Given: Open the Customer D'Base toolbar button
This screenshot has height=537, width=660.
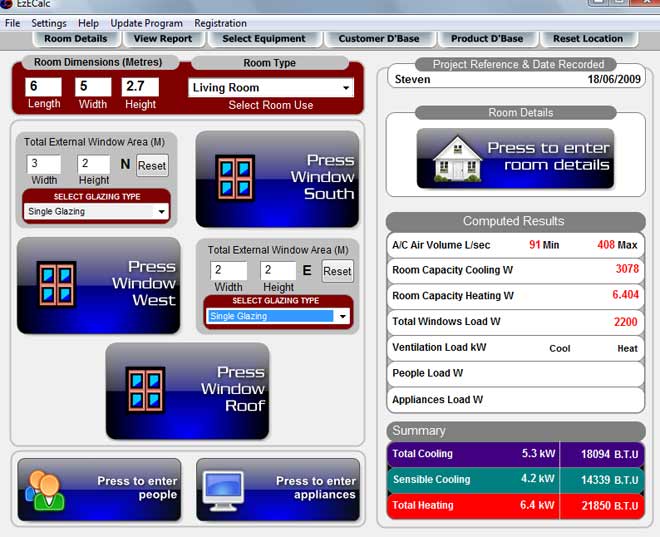Looking at the screenshot, I should click(x=379, y=39).
